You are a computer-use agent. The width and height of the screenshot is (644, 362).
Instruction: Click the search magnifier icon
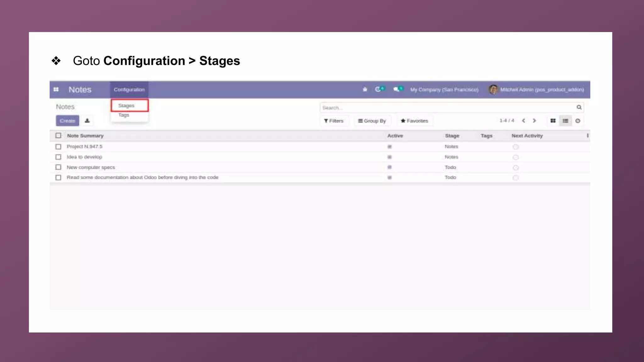(579, 107)
